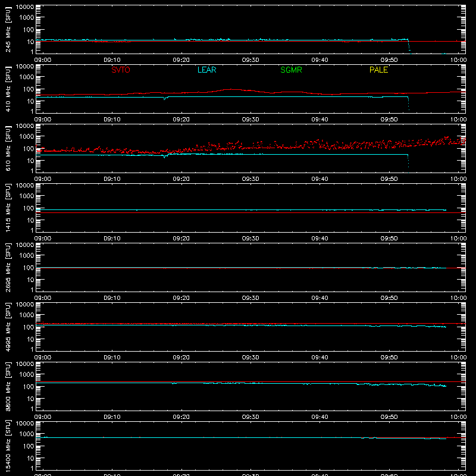This screenshot has width=476, height=476.
Task: Click the cyan LEAR legend label
Action: [x=206, y=70]
